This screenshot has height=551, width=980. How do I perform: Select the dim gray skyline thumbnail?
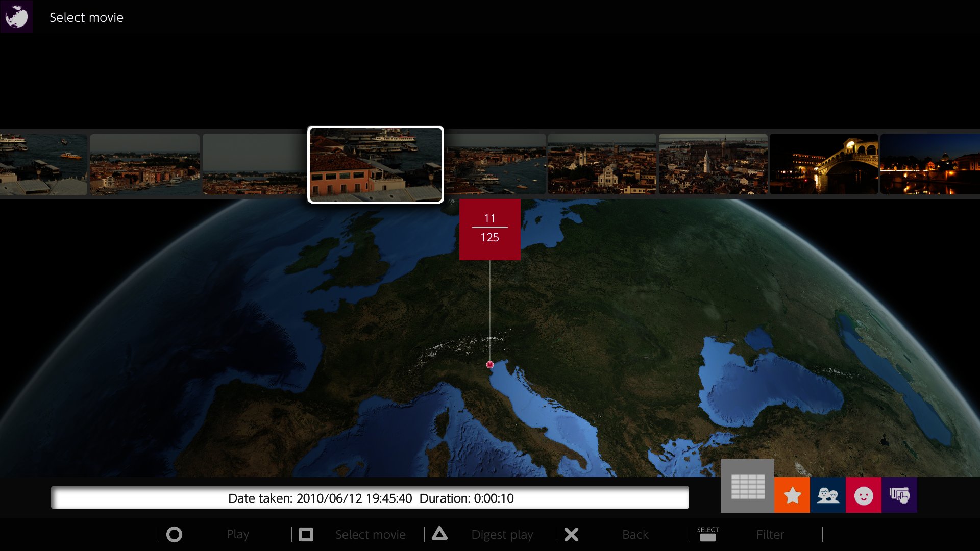tap(255, 164)
